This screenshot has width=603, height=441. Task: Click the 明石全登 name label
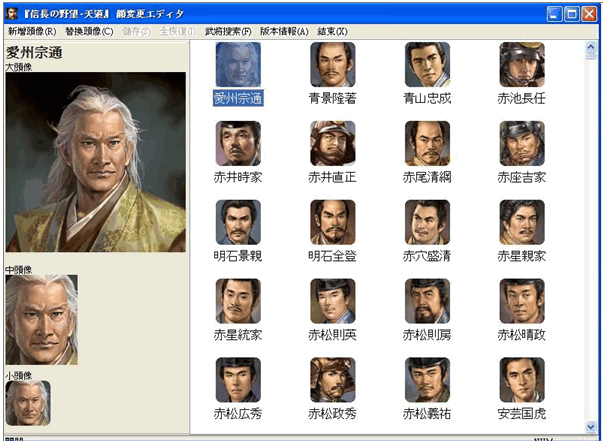333,256
